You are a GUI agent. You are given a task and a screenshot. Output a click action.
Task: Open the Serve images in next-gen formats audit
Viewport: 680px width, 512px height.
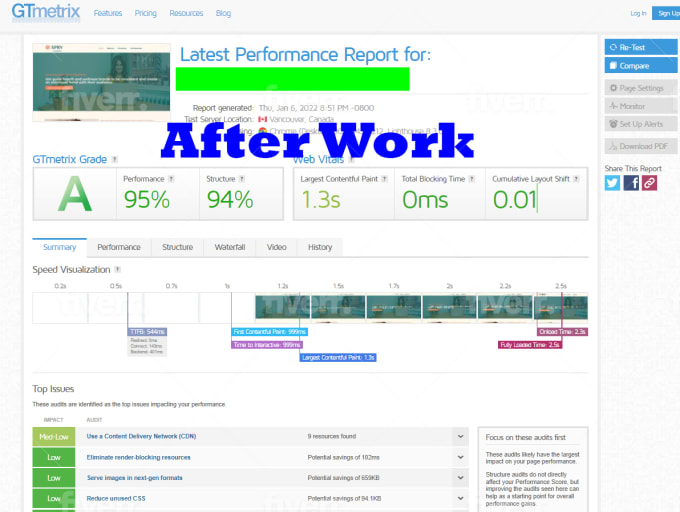point(134,478)
